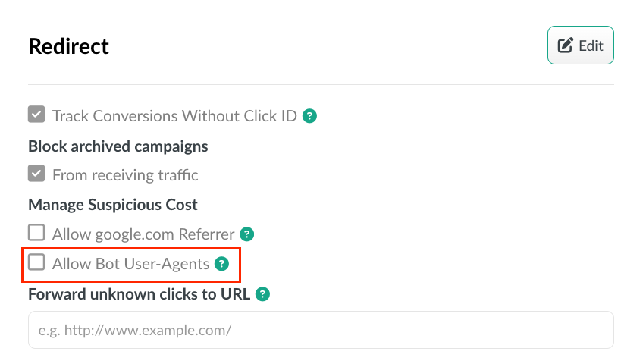The image size is (643, 364).
Task: Enable the Allow Bot User-Agents checkbox
Action: 36,262
